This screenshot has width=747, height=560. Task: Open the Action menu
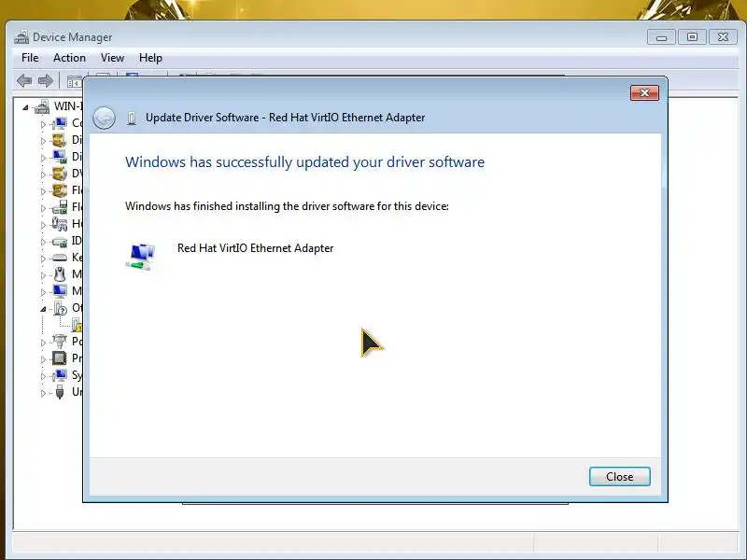coord(69,58)
